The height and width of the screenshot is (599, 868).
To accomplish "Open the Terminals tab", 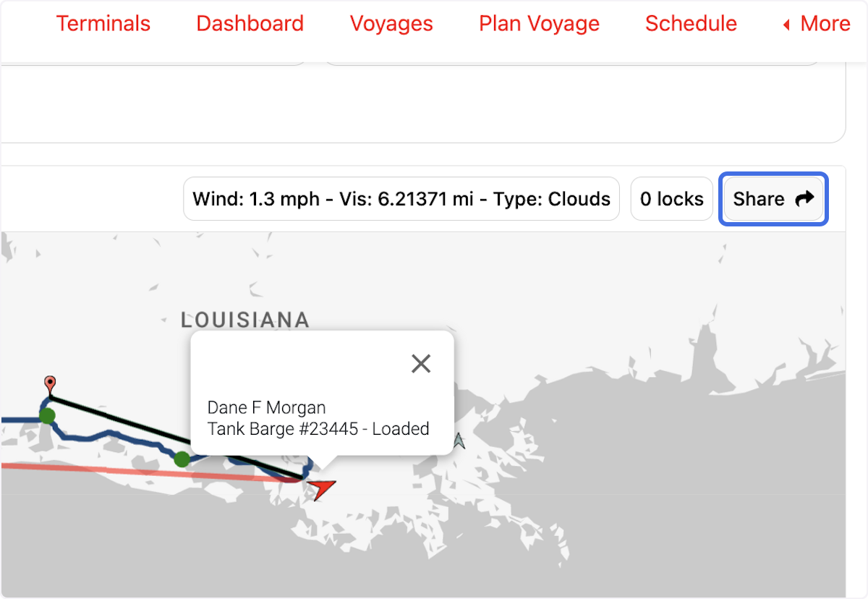I will (103, 24).
